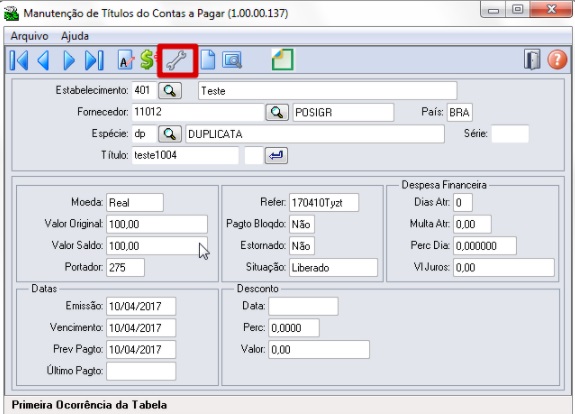Click the País field BRA
Viewport: 575px width, 414px height.
pyautogui.click(x=459, y=112)
